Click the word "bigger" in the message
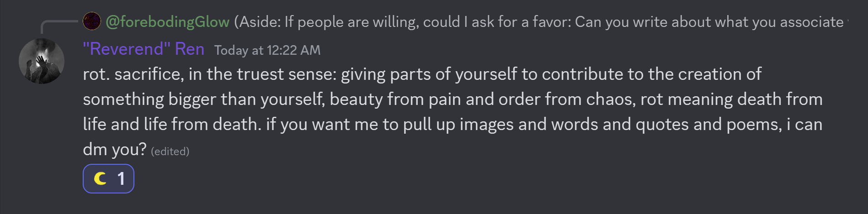868x214 pixels. [x=192, y=99]
